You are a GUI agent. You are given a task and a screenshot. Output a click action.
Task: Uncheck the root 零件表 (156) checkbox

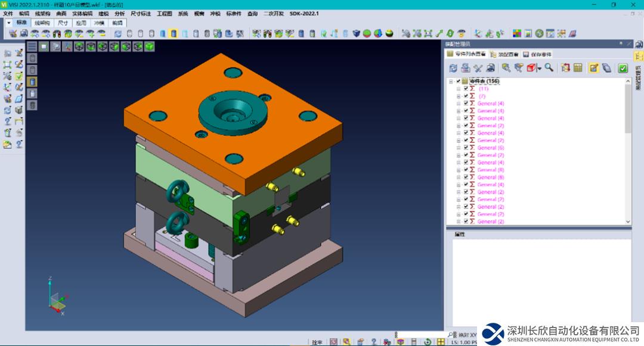[x=459, y=81]
